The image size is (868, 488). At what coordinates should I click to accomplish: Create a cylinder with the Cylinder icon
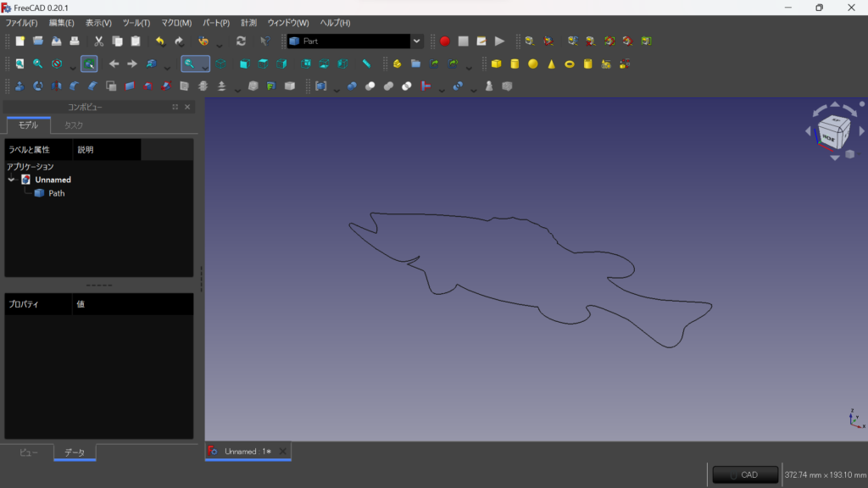(515, 64)
